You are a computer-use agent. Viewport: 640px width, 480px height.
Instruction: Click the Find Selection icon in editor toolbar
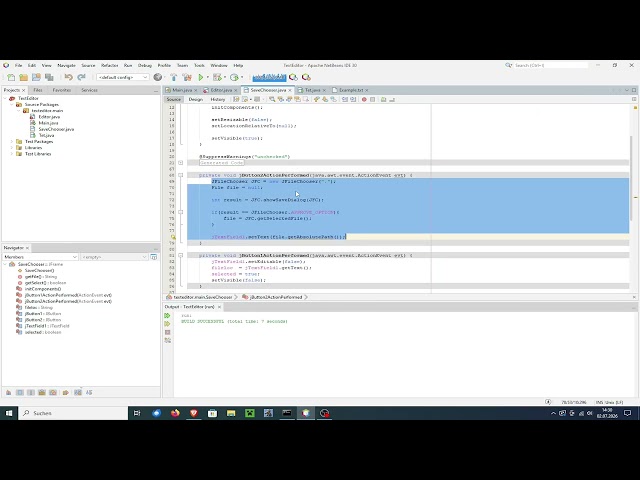pyautogui.click(x=272, y=99)
